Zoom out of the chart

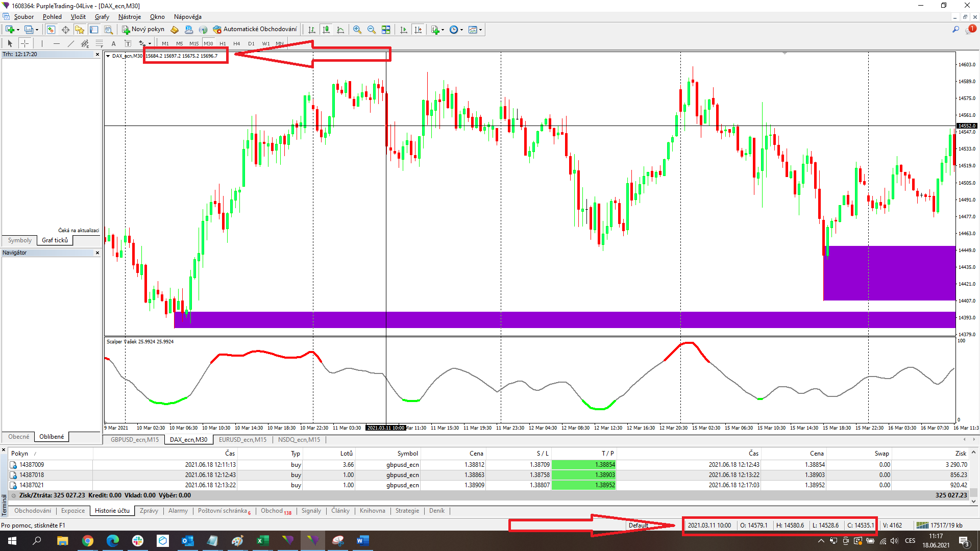pyautogui.click(x=372, y=30)
